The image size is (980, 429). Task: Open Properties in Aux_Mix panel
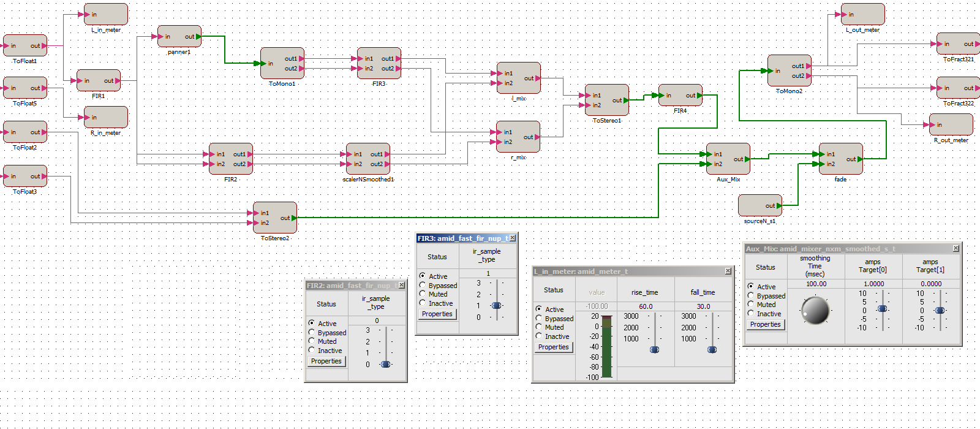point(766,325)
